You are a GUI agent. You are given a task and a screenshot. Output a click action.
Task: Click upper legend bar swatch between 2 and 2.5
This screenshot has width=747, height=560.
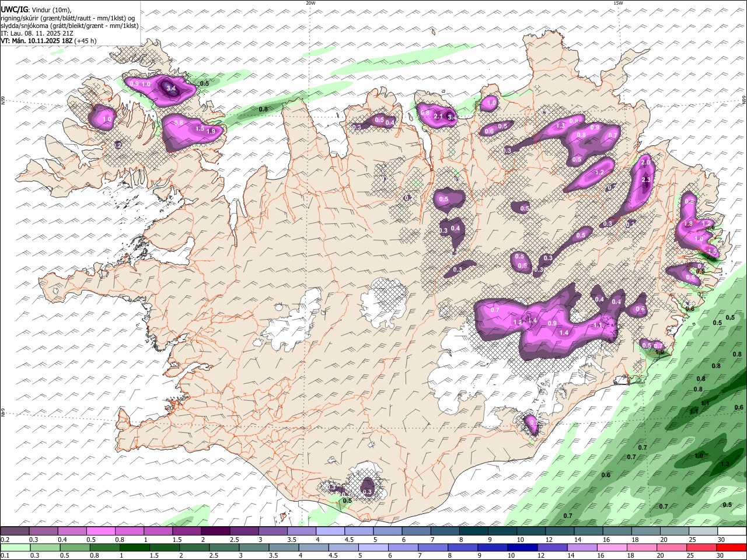point(215,531)
